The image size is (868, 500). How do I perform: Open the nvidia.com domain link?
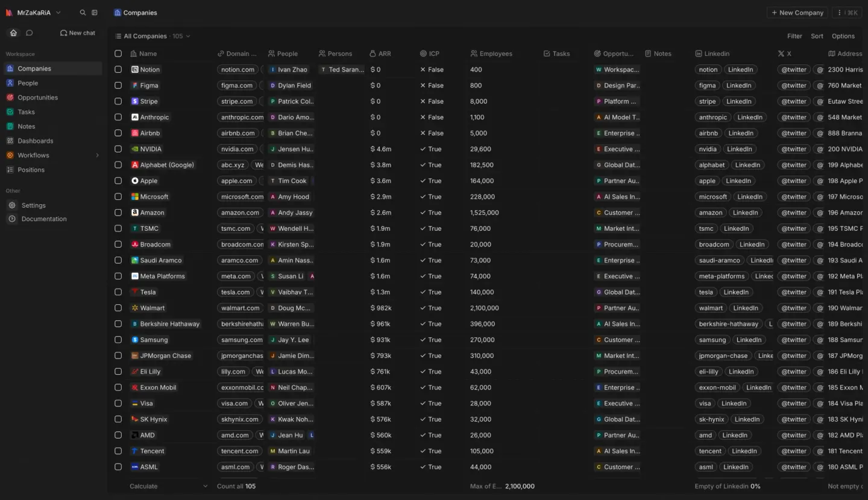[236, 149]
